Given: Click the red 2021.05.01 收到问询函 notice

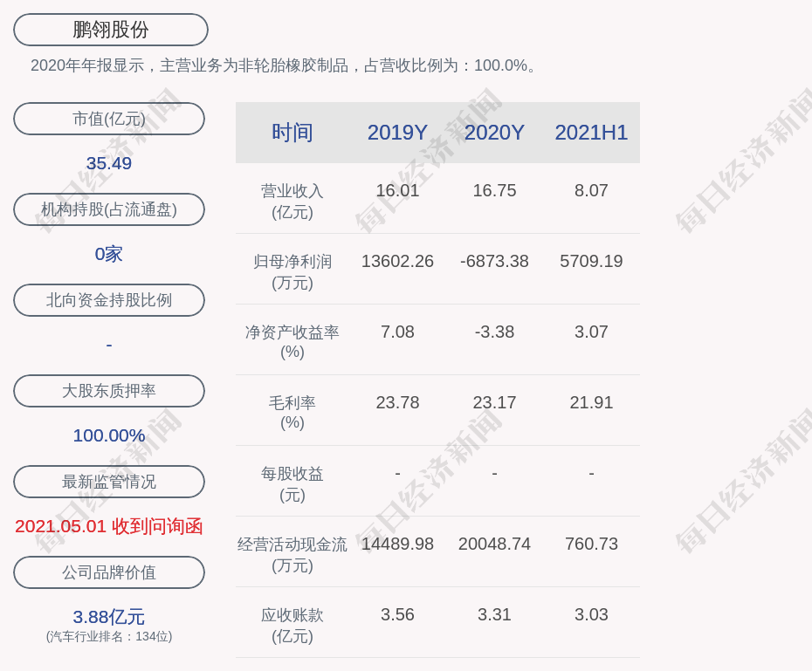Looking at the screenshot, I should 109,526.
